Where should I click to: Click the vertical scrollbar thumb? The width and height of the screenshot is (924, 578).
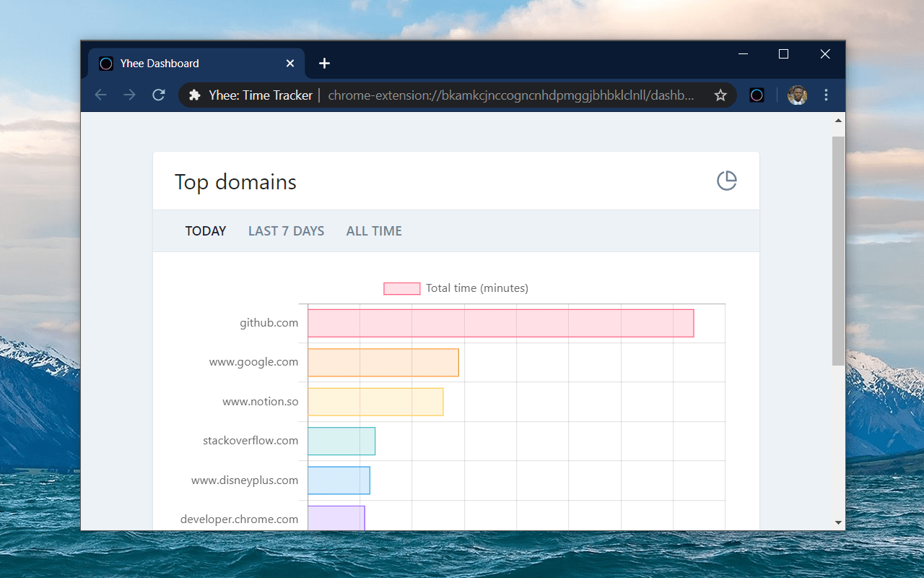point(838,251)
